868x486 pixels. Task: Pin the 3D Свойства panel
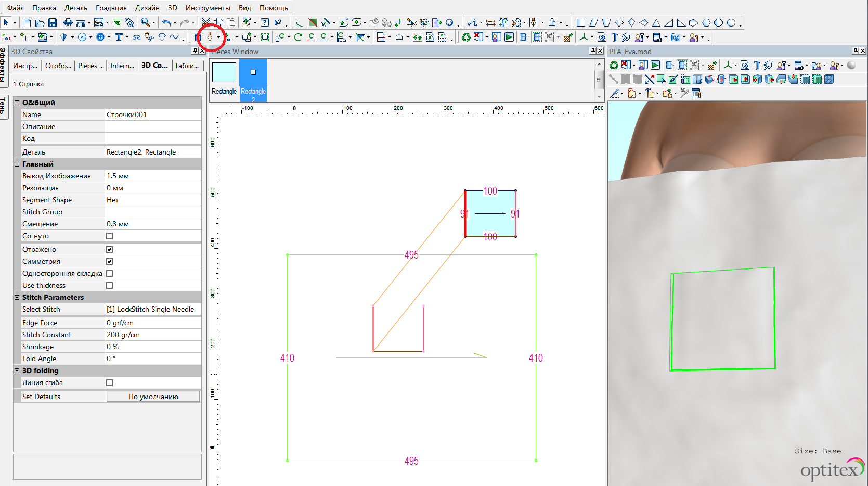tap(195, 51)
